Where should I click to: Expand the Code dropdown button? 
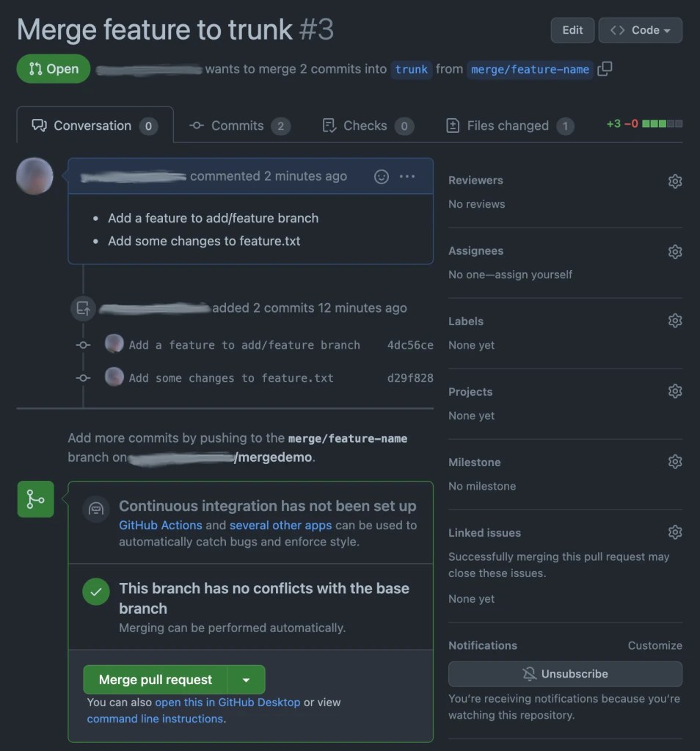tap(640, 30)
